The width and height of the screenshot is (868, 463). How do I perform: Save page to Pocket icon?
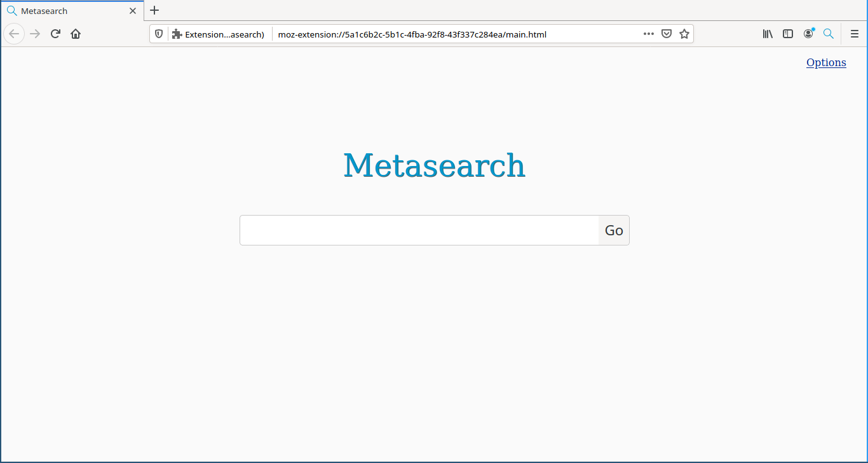click(667, 34)
